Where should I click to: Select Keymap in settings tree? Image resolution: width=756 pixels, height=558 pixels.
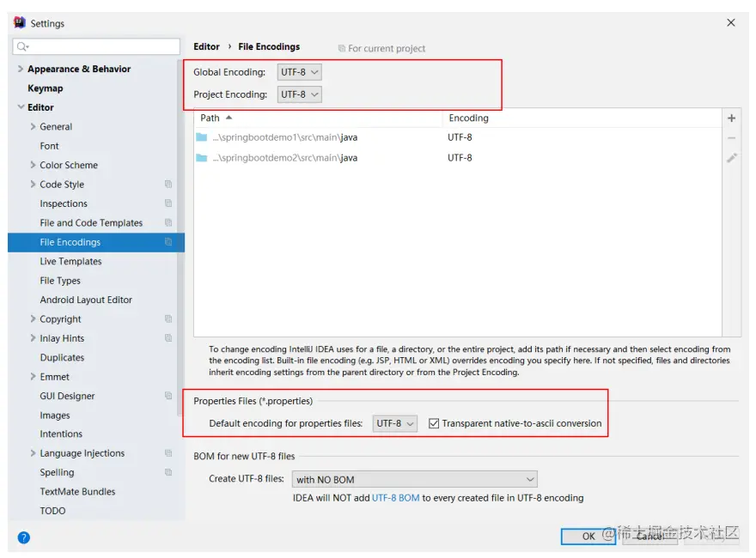coord(46,88)
